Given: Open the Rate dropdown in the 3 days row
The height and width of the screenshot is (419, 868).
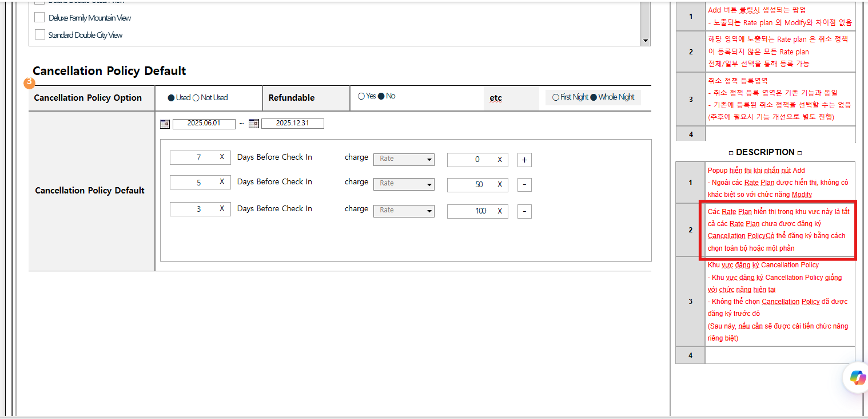Looking at the screenshot, I should [404, 211].
